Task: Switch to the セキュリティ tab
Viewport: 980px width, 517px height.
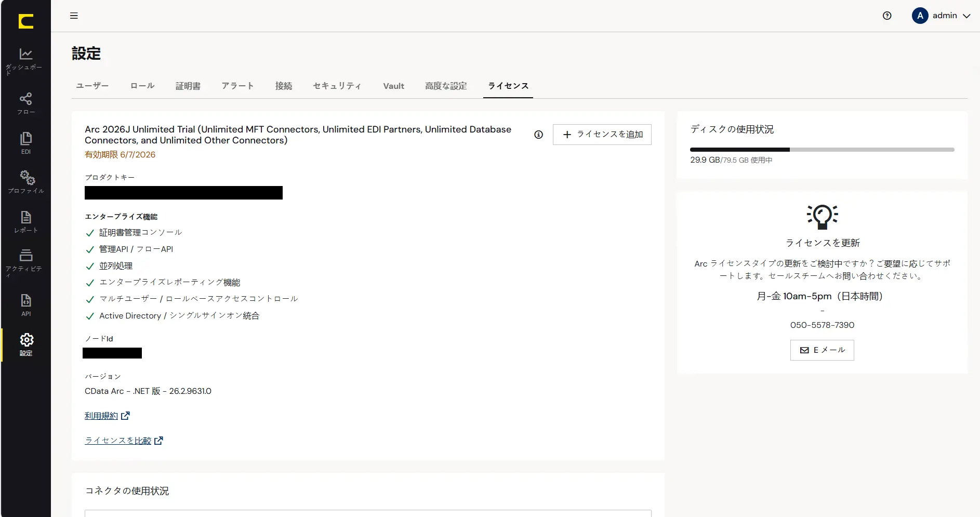Action: 337,86
